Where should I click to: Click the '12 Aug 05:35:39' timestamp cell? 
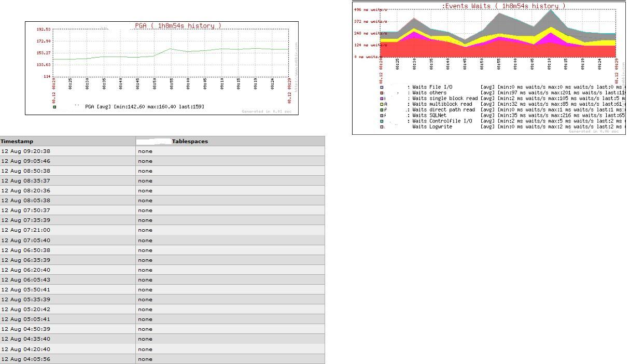point(67,299)
